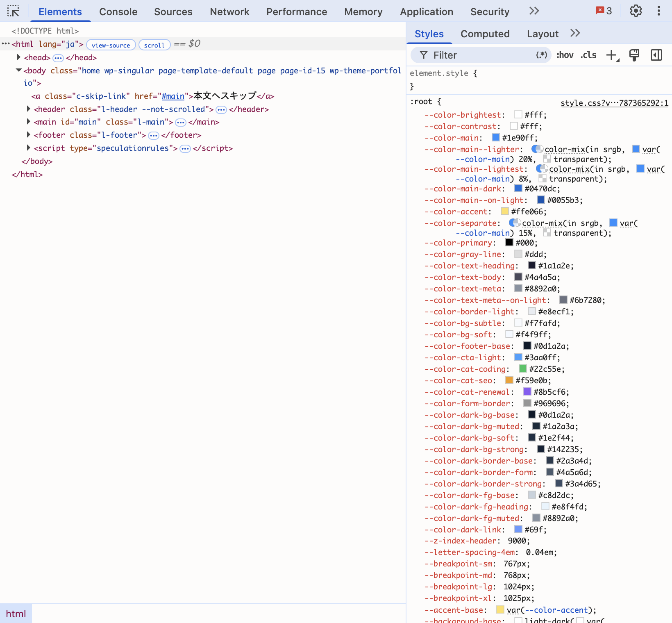Open color swatch for --color-cta-light
The image size is (672, 623).
pos(518,357)
